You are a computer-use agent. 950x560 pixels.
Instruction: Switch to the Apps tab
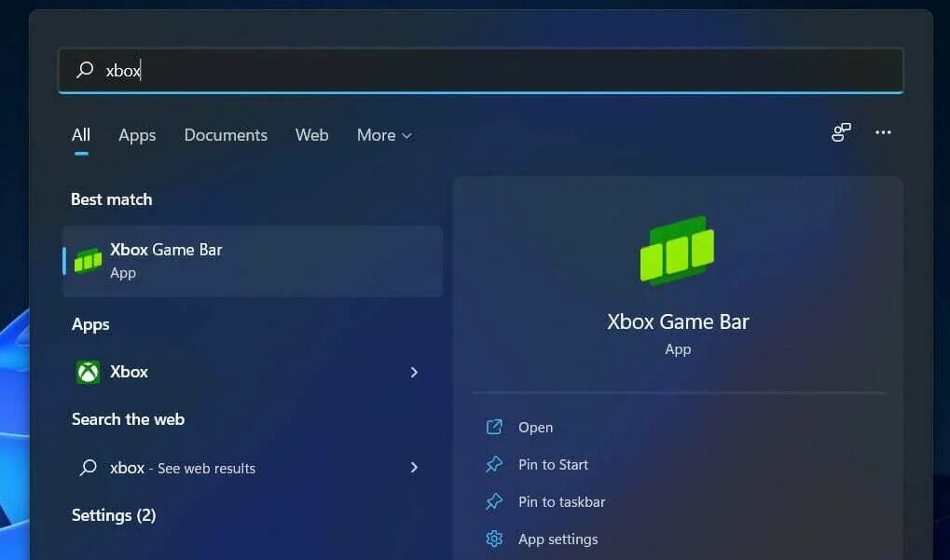pyautogui.click(x=137, y=135)
